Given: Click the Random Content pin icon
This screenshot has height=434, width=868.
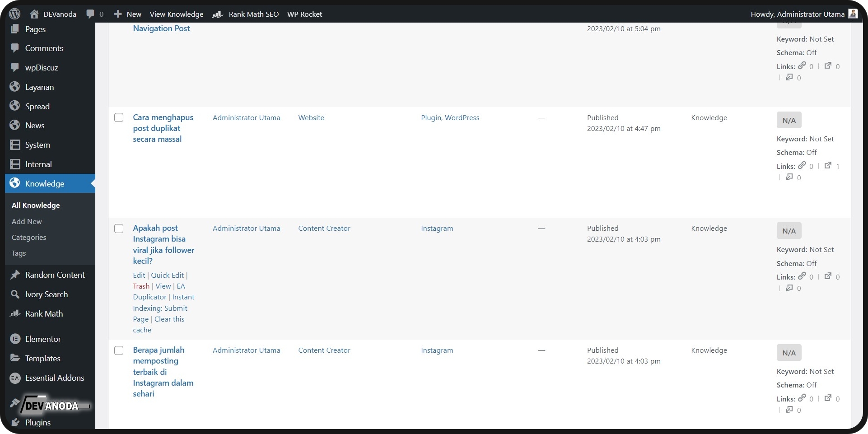Looking at the screenshot, I should click(15, 275).
